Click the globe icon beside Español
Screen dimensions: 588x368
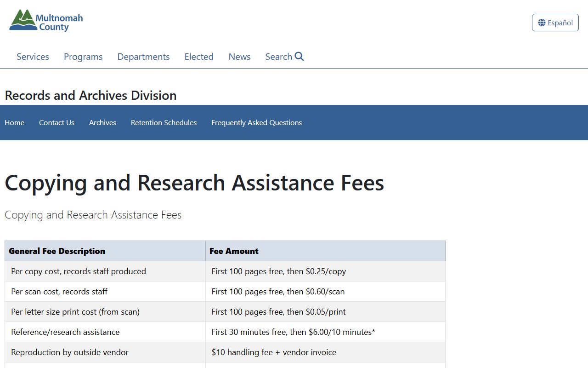[542, 23]
